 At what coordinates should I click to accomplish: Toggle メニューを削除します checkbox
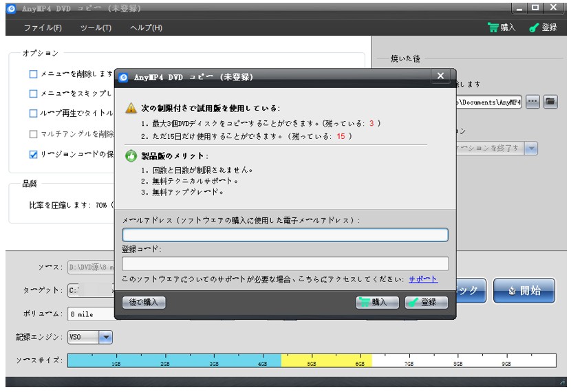33,74
